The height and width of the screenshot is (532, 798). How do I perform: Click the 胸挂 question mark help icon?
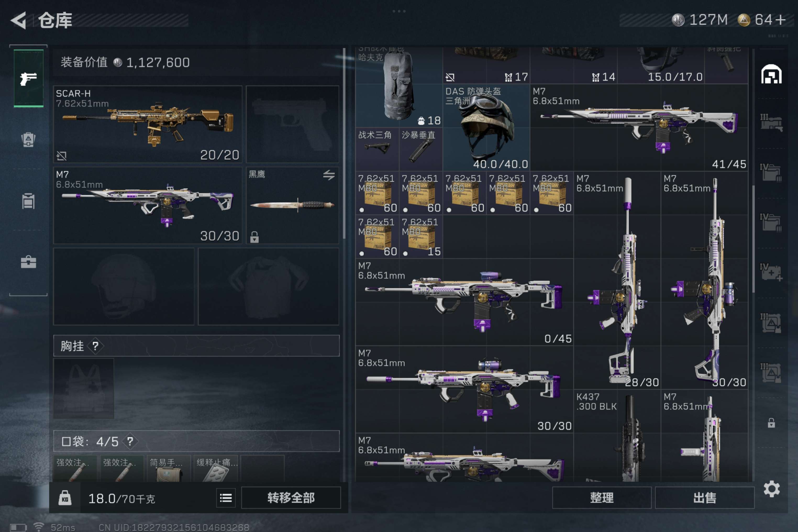95,346
